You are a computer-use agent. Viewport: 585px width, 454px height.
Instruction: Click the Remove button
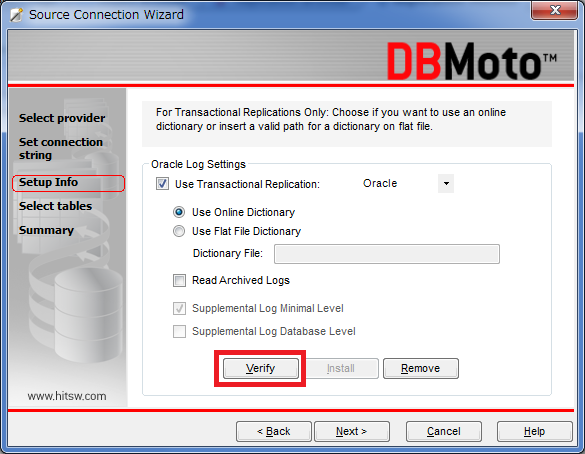[421, 369]
